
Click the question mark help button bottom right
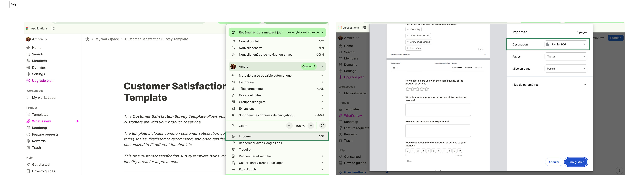click(619, 171)
